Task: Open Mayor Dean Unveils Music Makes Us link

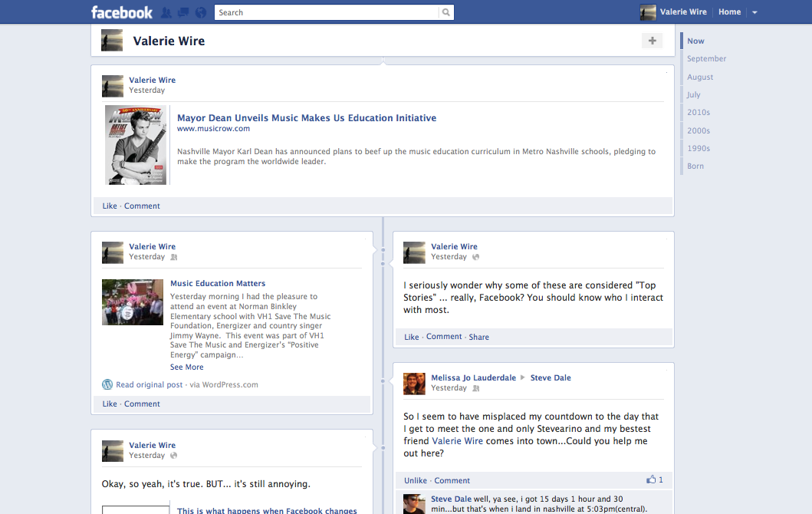Action: click(307, 118)
